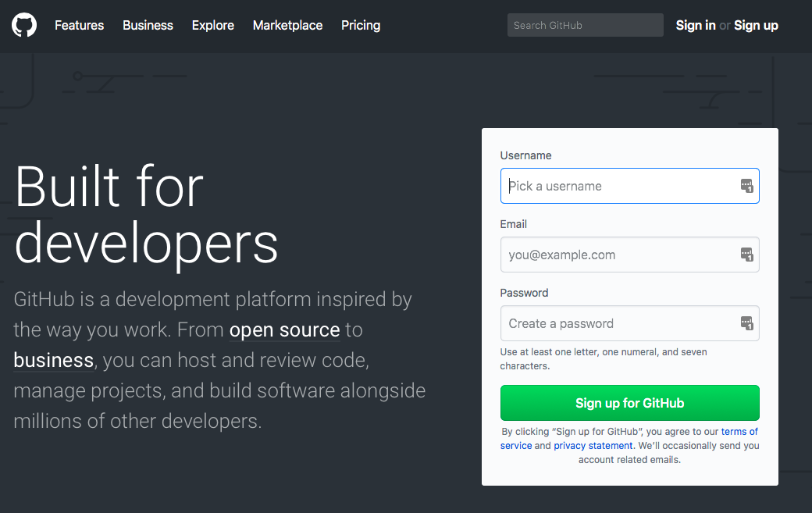Image resolution: width=812 pixels, height=513 pixels.
Task: Click the Sign up link in the header
Action: coord(755,25)
